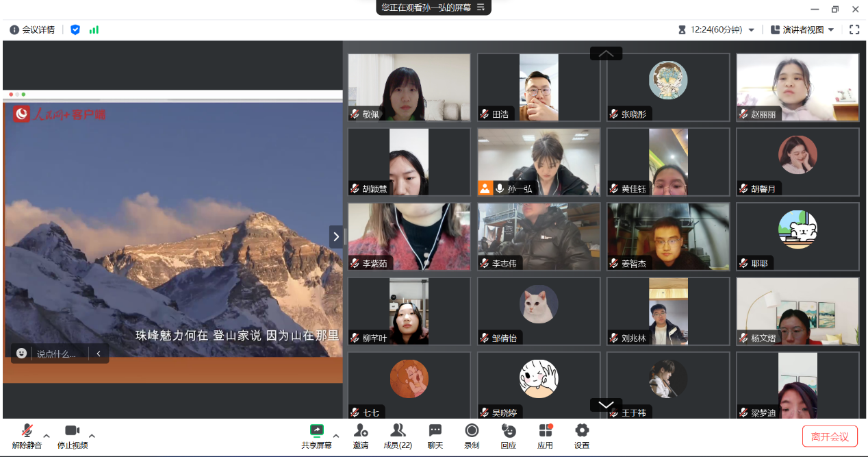Open Reactions (回应) icon
Screen dimensions: 868x457
pyautogui.click(x=508, y=431)
